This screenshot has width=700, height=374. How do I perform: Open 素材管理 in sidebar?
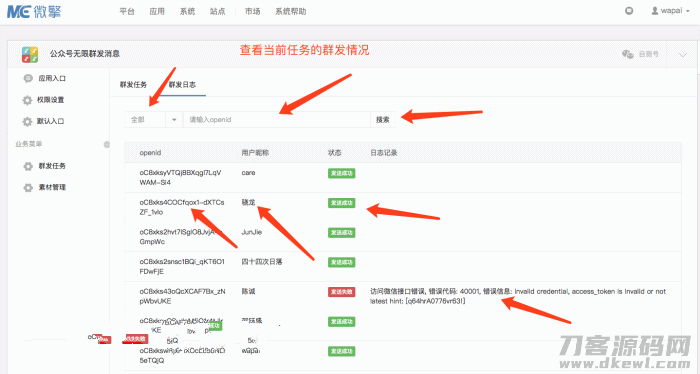click(x=52, y=187)
